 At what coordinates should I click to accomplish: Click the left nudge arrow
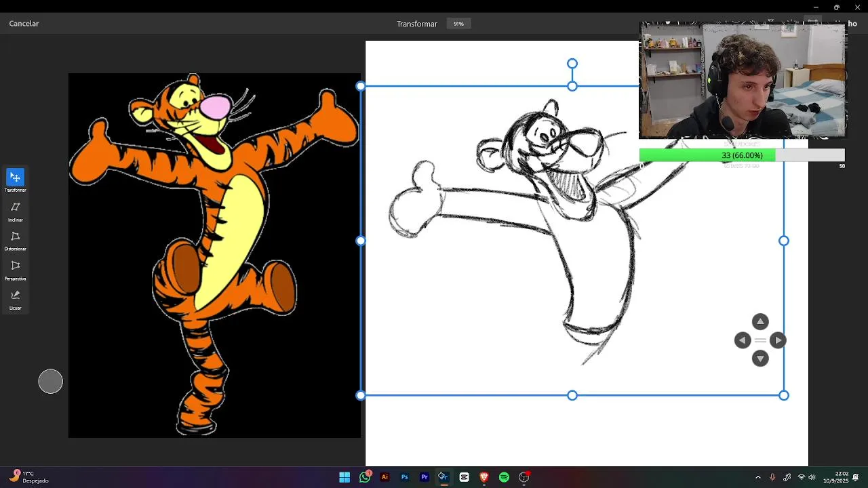743,340
